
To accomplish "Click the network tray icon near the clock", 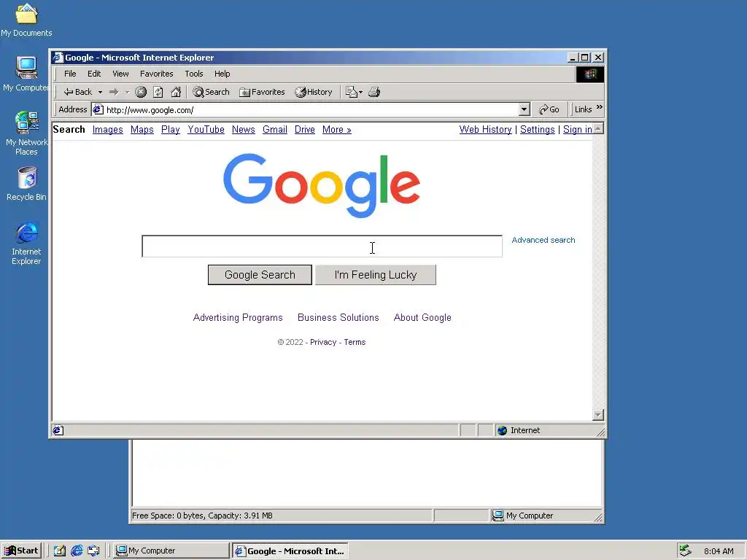I will coord(685,551).
